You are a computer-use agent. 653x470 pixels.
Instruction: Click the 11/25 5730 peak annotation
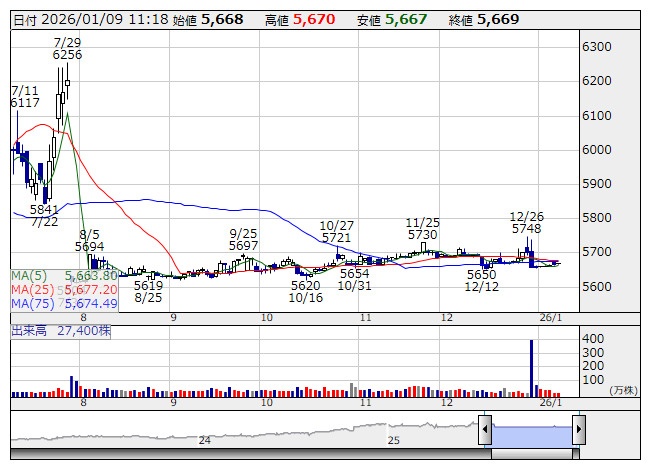click(x=423, y=228)
